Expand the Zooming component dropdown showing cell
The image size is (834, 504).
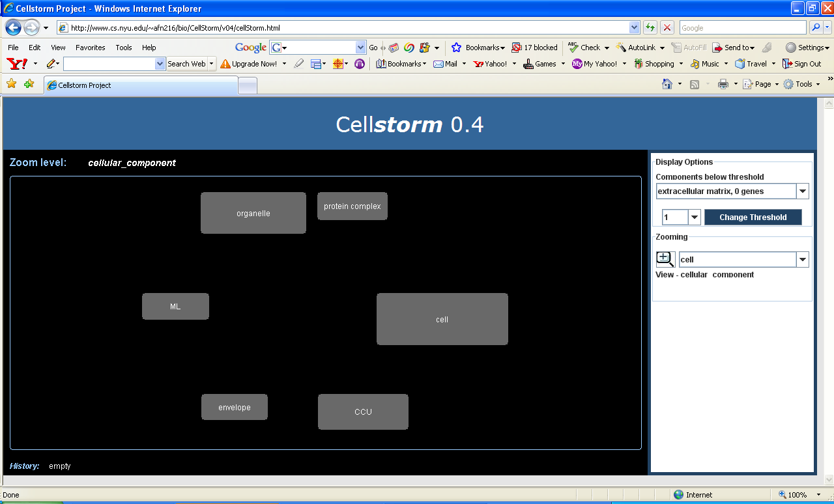coord(802,260)
